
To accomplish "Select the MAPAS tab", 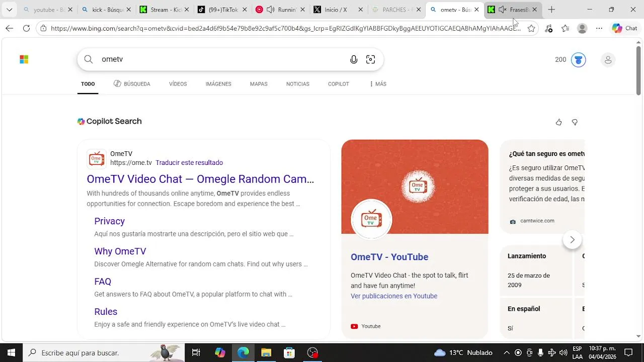I will click(259, 84).
